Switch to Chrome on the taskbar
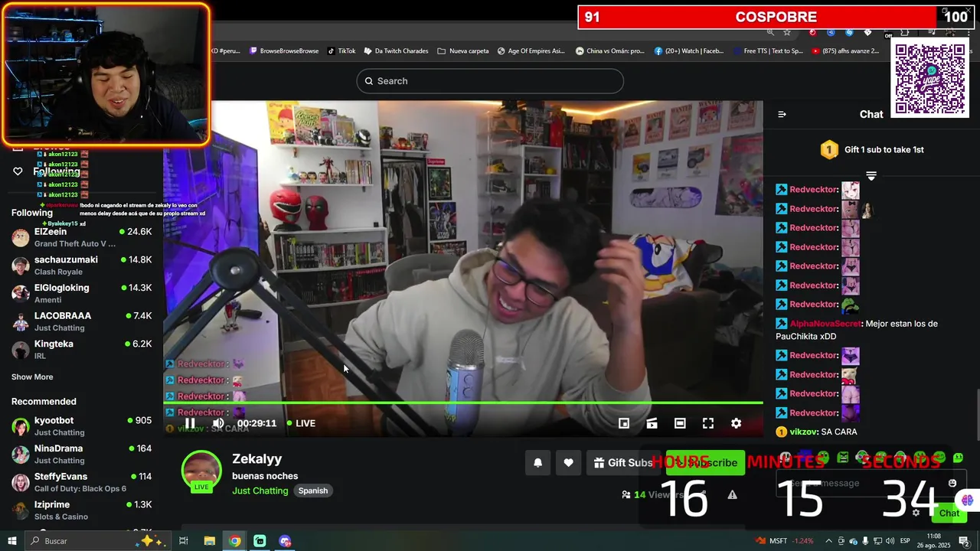The image size is (980, 551). [x=234, y=541]
